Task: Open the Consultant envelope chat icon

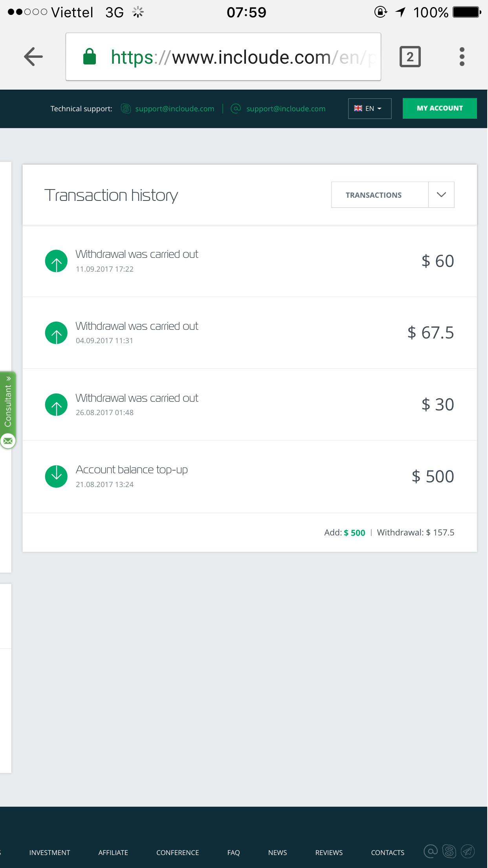Action: click(x=8, y=441)
